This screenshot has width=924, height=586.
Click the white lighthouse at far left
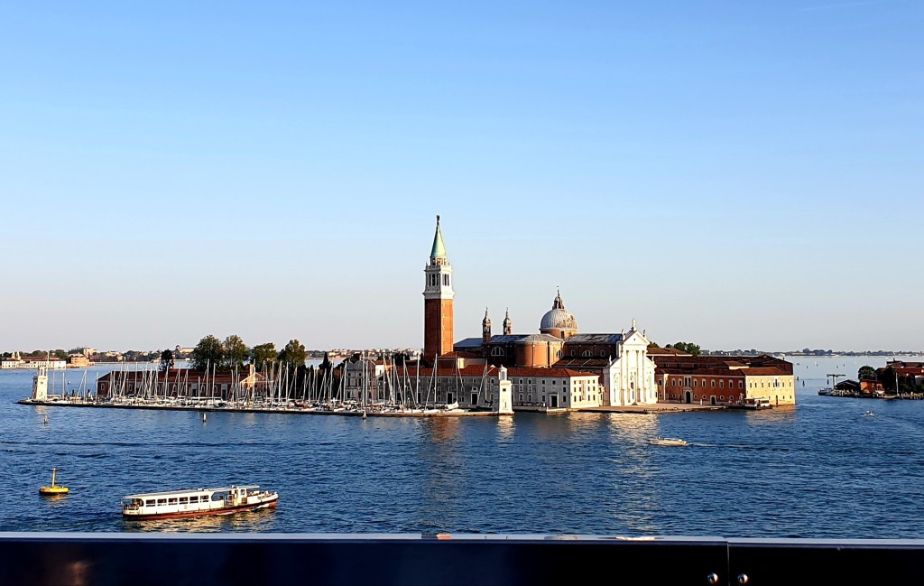41,384
